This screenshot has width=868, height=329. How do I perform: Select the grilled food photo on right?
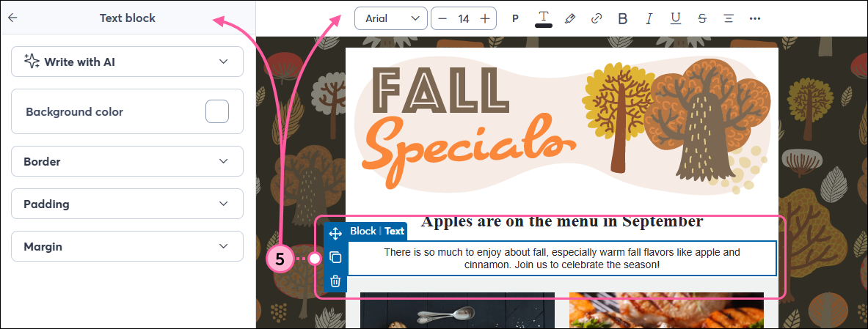[x=666, y=311]
